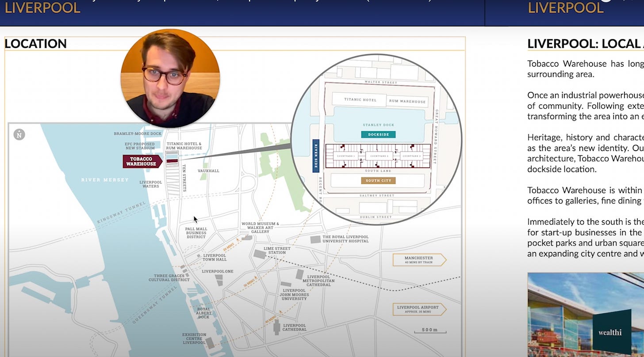
Task: Click the paragraph starting 'Tobacco Warehouse has long'
Action: pyautogui.click(x=585, y=69)
